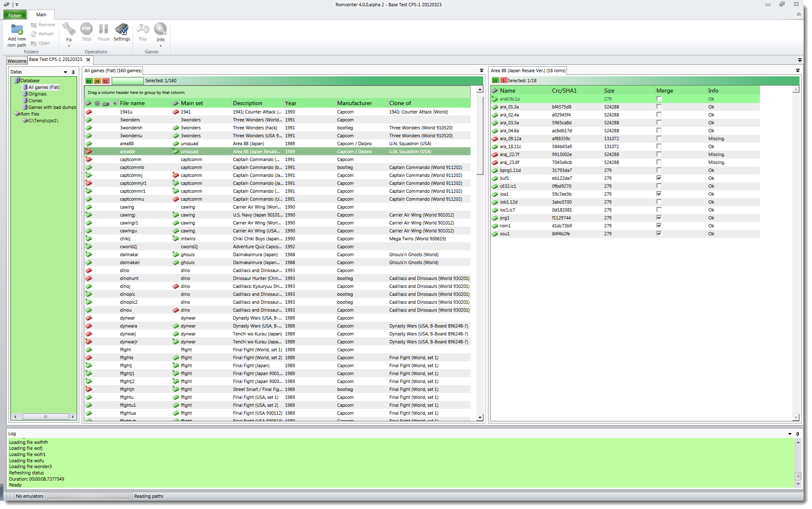812x509 pixels.
Task: Switch to the Welcome tab
Action: coord(17,61)
